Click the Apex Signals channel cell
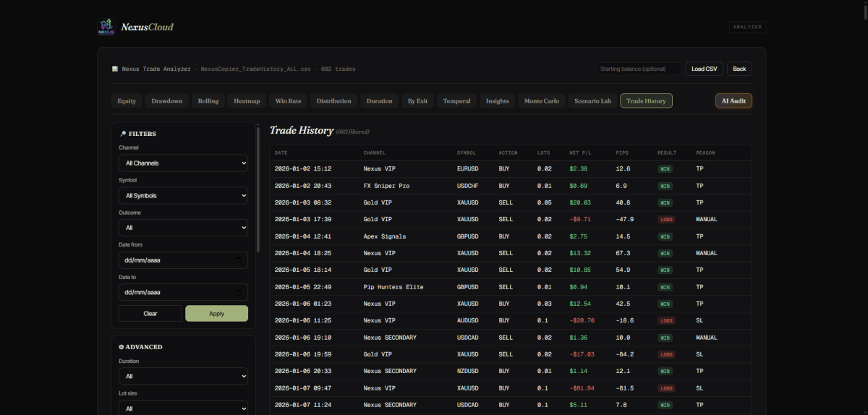This screenshot has height=415, width=868. pos(385,236)
